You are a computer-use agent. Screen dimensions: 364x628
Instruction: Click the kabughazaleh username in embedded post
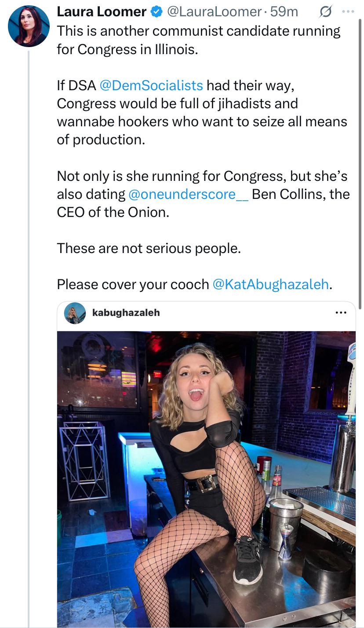(x=126, y=313)
